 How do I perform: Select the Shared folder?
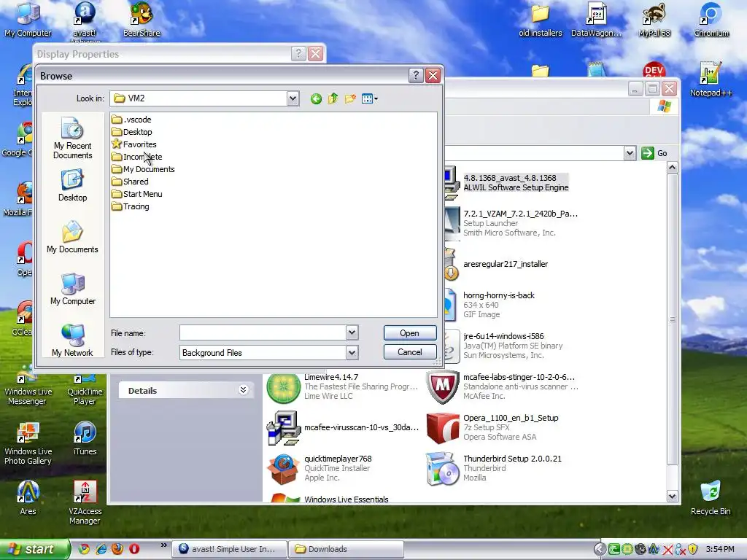click(x=130, y=182)
